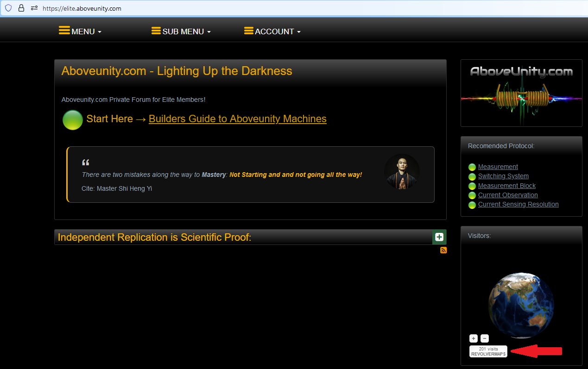The width and height of the screenshot is (588, 369).
Task: Open the Measurement protocol link
Action: point(498,167)
